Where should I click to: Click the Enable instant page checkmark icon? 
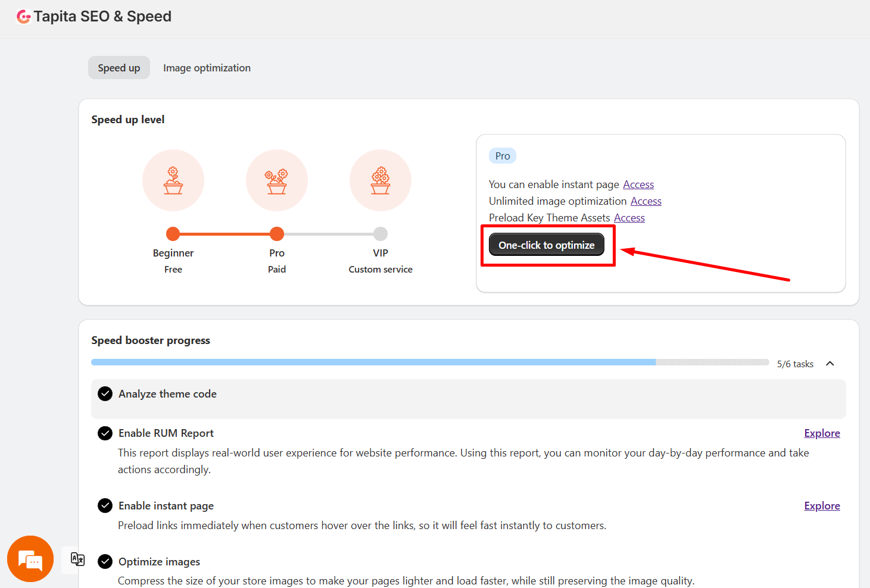coord(105,506)
